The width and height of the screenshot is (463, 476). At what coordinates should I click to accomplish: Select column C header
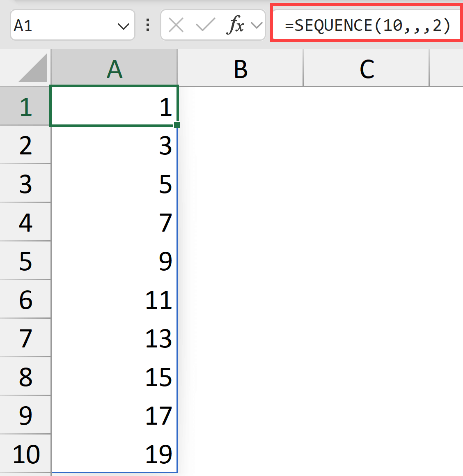pos(366,68)
